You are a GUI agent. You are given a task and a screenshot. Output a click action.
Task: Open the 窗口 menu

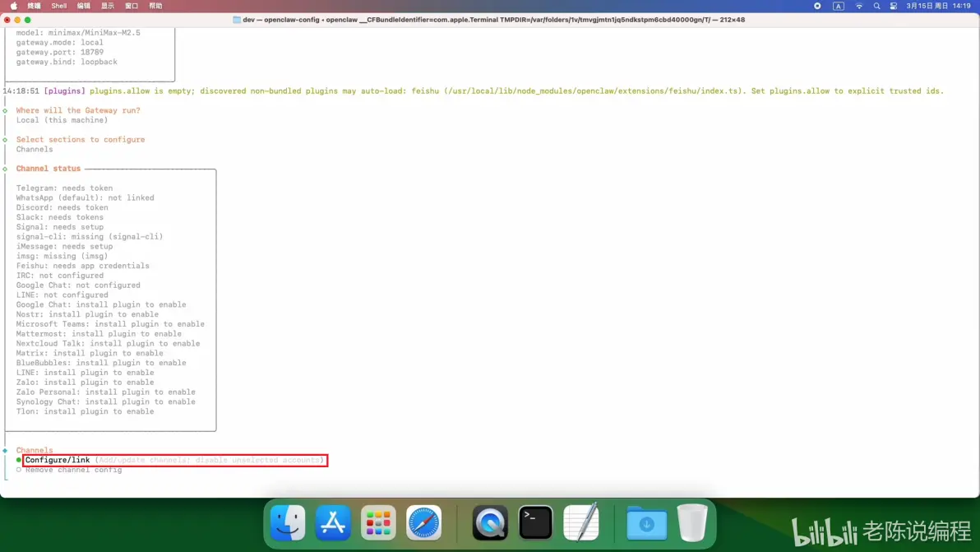tap(132, 6)
